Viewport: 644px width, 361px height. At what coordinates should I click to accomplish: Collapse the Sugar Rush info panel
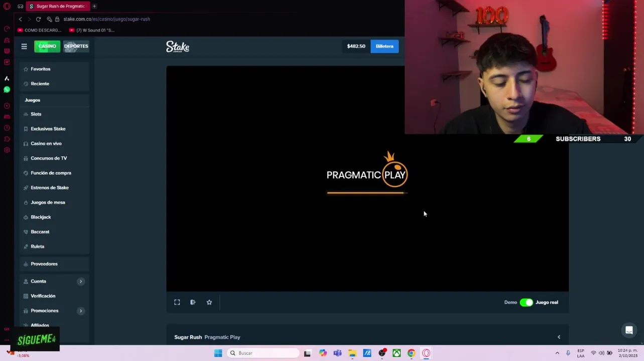pos(559,337)
